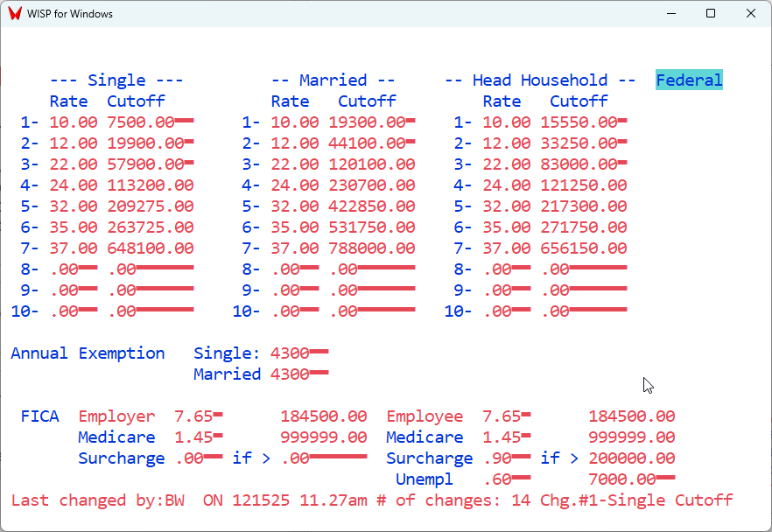This screenshot has width=772, height=532.
Task: Edit Annual Exemption Single value 4300
Action: click(296, 353)
